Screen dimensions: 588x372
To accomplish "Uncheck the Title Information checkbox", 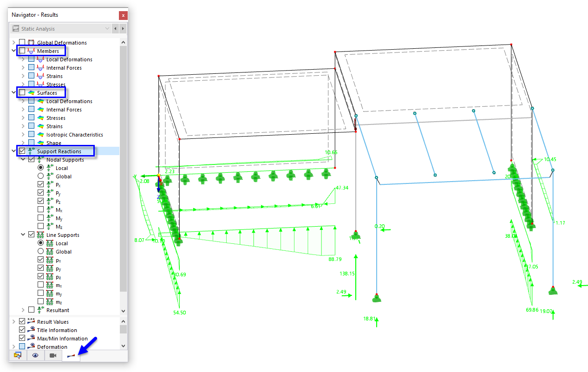I will tap(22, 330).
